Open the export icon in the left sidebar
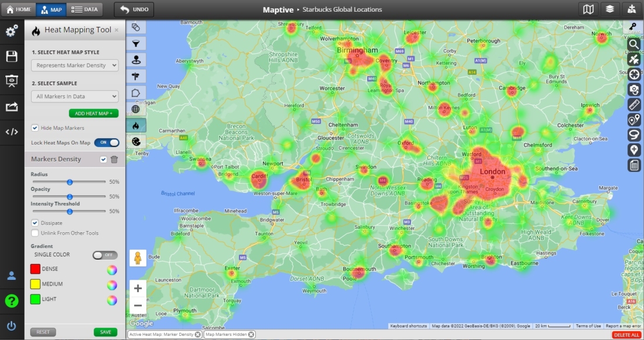This screenshot has height=340, width=644. click(x=12, y=107)
